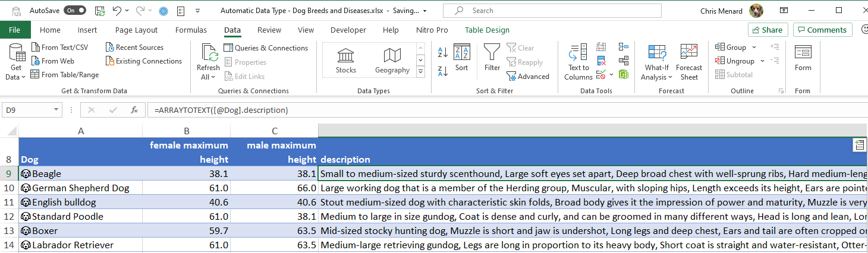Click the Forecast Sheet icon
This screenshot has width=868, height=253.
pyautogui.click(x=689, y=61)
